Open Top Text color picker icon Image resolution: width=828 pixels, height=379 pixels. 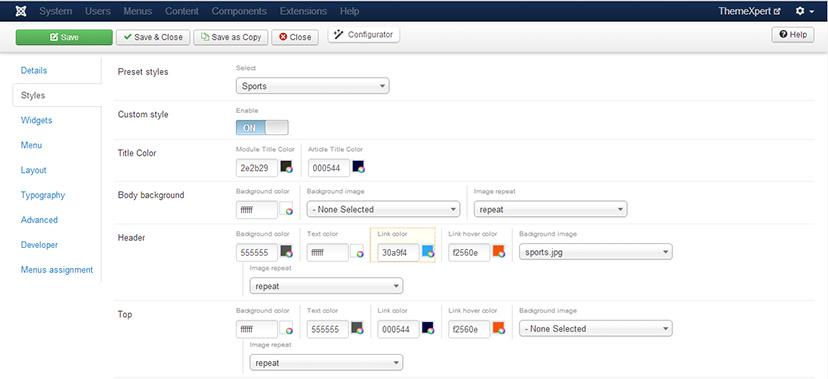pyautogui.click(x=357, y=329)
